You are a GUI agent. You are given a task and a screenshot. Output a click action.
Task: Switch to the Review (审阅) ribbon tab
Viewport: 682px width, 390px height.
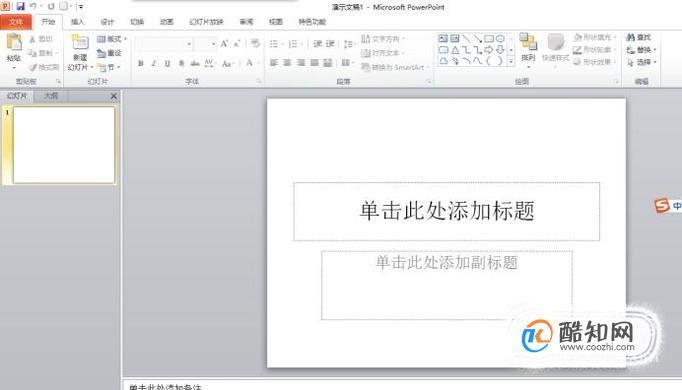pos(246,22)
